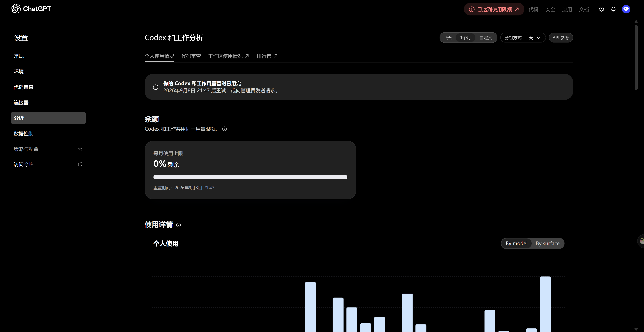Open 策略与配置 in sidebar
The image size is (644, 332).
[x=48, y=149]
